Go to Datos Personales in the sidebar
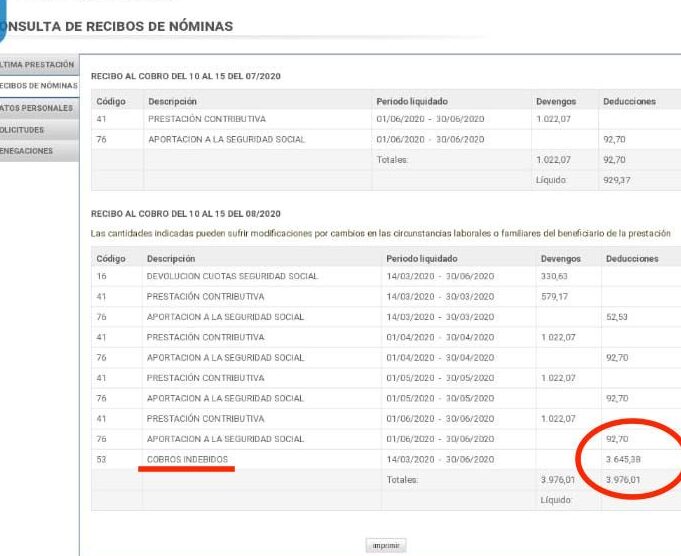This screenshot has height=556, width=681. (38, 108)
